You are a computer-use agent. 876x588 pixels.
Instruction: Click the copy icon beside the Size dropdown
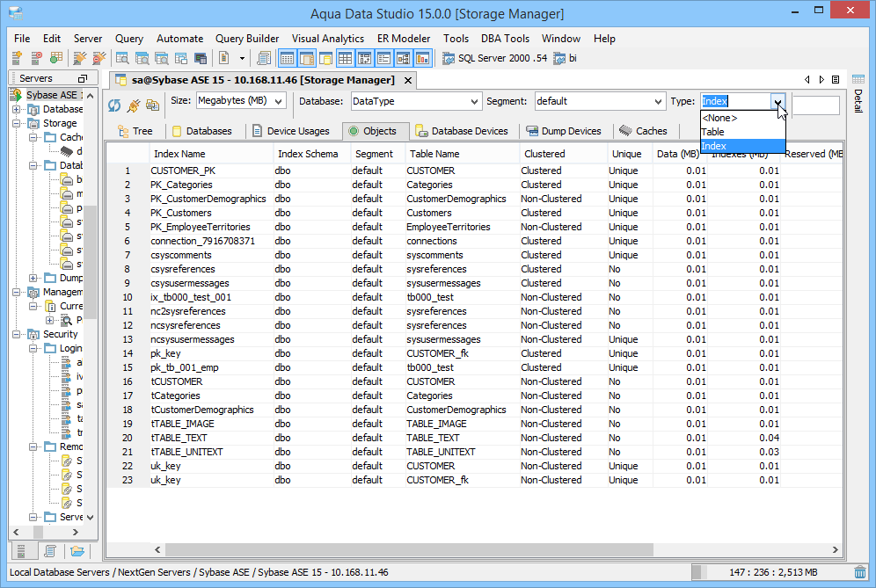pyautogui.click(x=152, y=105)
